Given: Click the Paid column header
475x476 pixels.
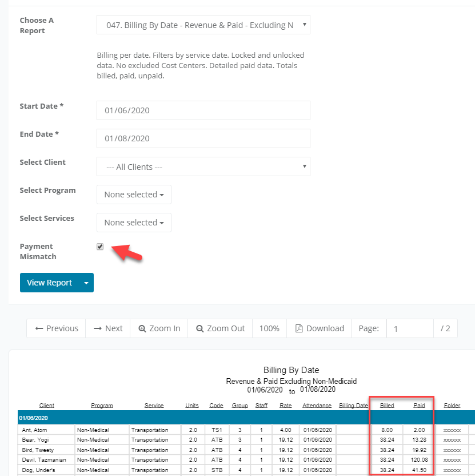Looking at the screenshot, I should click(419, 406).
